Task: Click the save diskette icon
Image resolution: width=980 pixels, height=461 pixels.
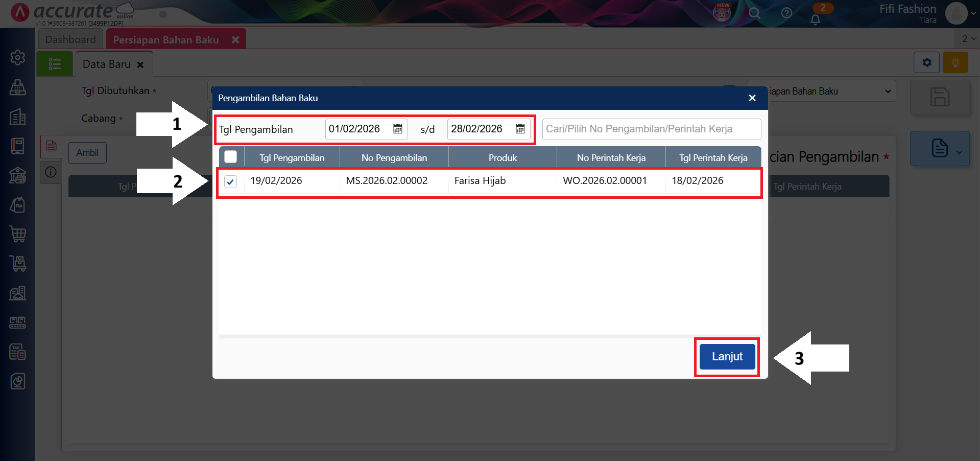Action: pos(940,97)
